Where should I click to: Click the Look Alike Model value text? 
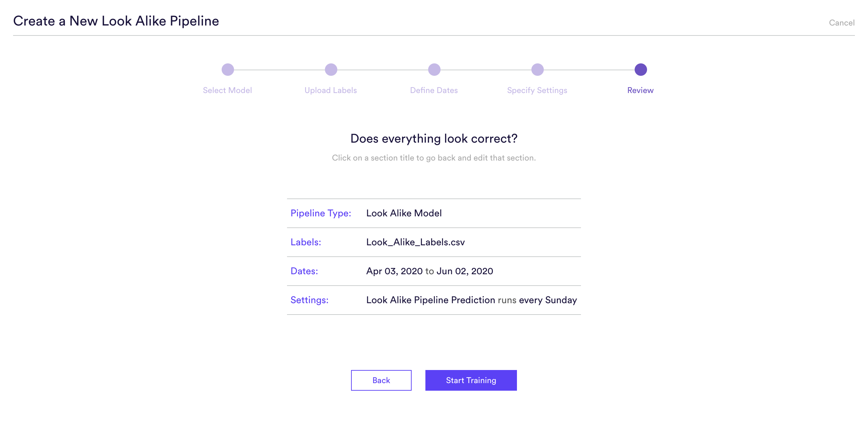tap(404, 213)
